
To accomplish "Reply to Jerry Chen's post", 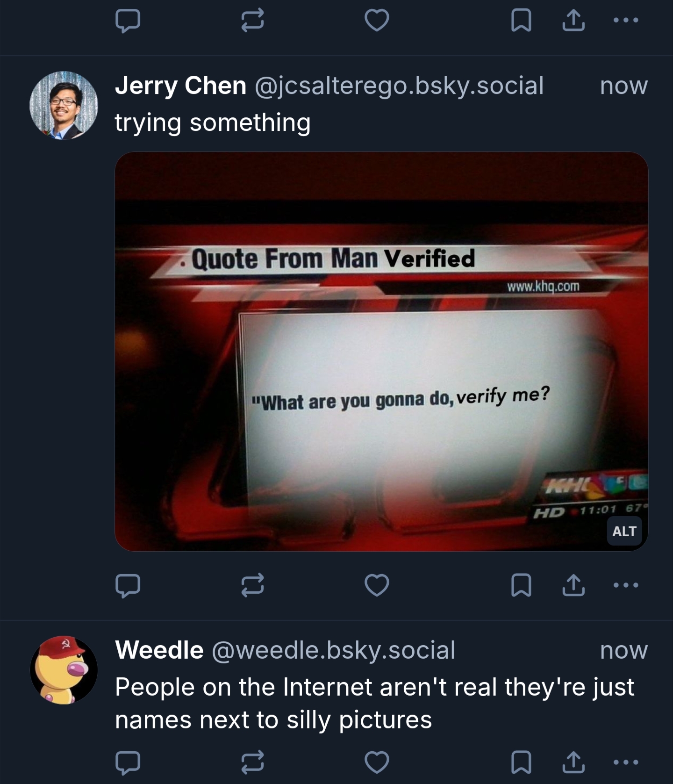I will coord(128,585).
